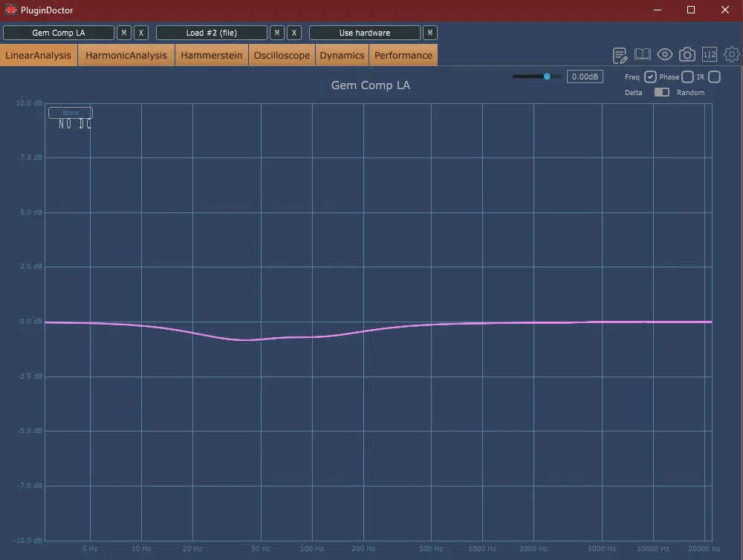Select the Use hardware option
This screenshot has width=743, height=560.
[364, 33]
